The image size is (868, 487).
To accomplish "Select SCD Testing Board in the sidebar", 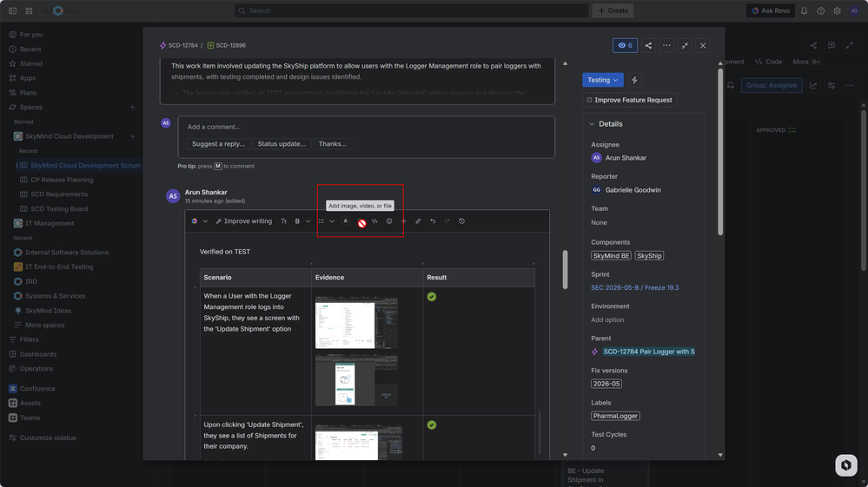I will click(59, 208).
